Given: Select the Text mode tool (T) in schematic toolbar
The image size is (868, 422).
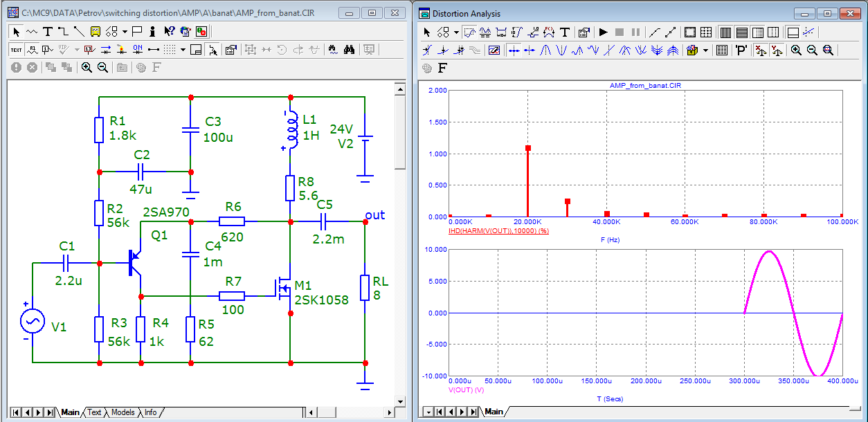Looking at the screenshot, I should click(x=47, y=31).
